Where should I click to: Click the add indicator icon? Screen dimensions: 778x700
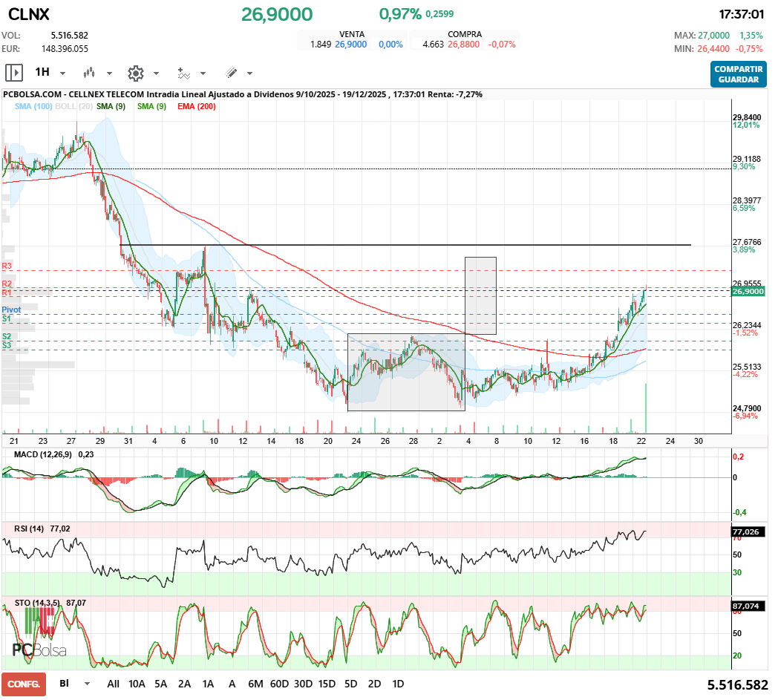pyautogui.click(x=185, y=72)
